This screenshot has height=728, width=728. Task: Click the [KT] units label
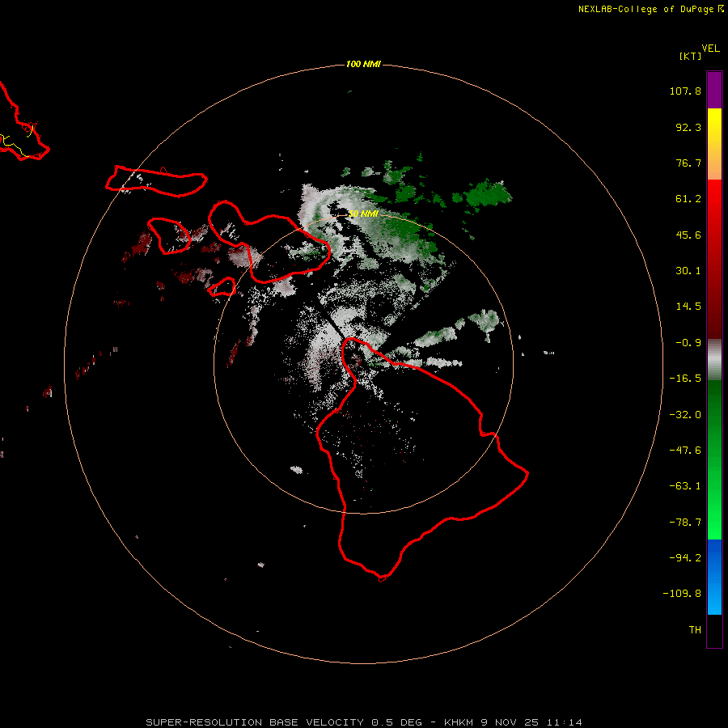click(x=691, y=56)
